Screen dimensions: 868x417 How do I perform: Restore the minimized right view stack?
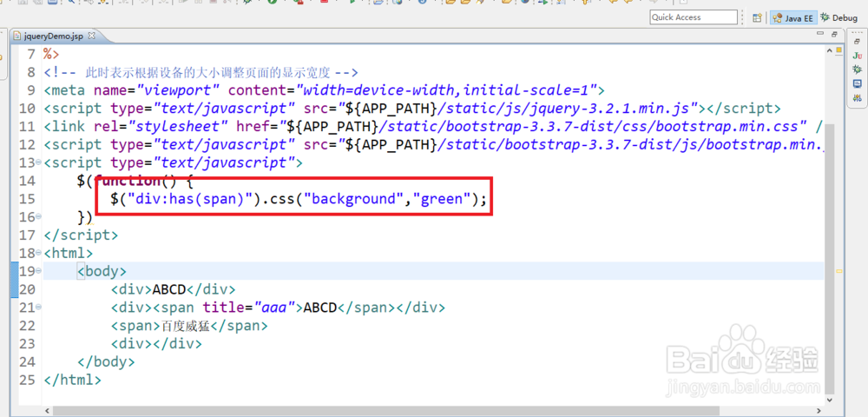tap(857, 41)
